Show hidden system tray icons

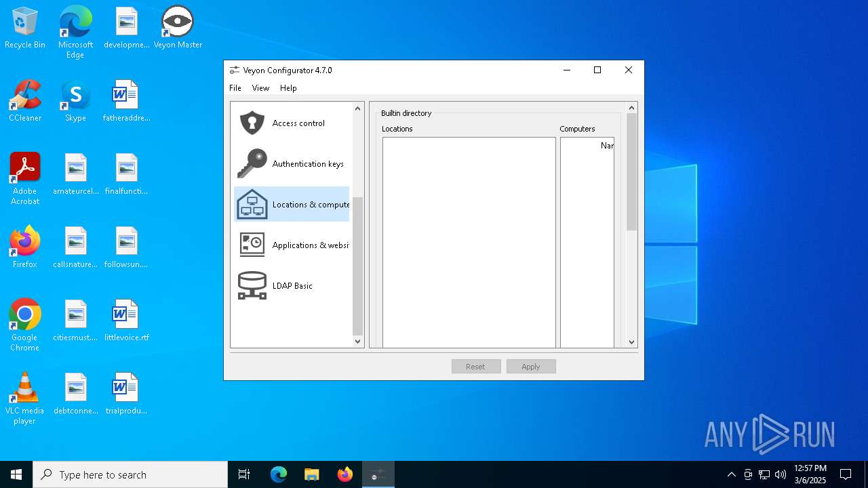[x=731, y=474]
